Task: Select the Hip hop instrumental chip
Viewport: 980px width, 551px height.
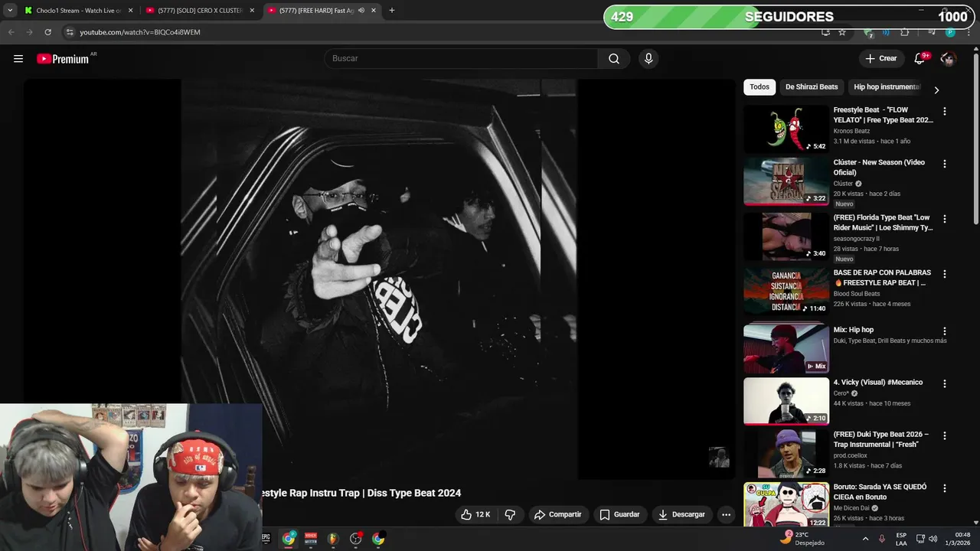Action: (x=886, y=87)
